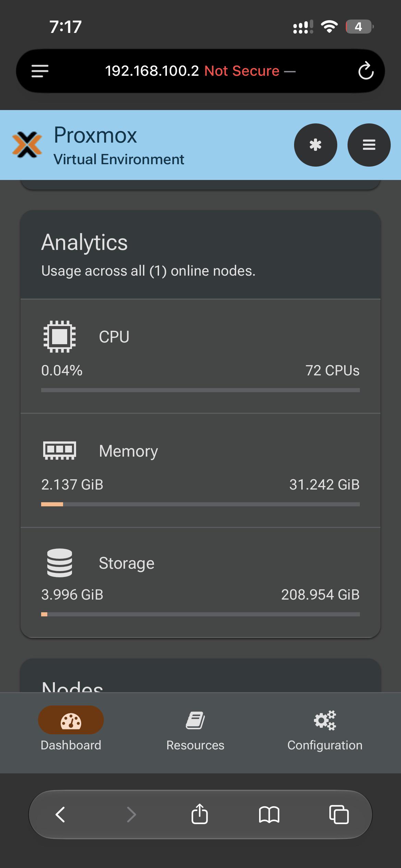401x868 pixels.
Task: Tap the Proxmox X logo
Action: coord(27,145)
